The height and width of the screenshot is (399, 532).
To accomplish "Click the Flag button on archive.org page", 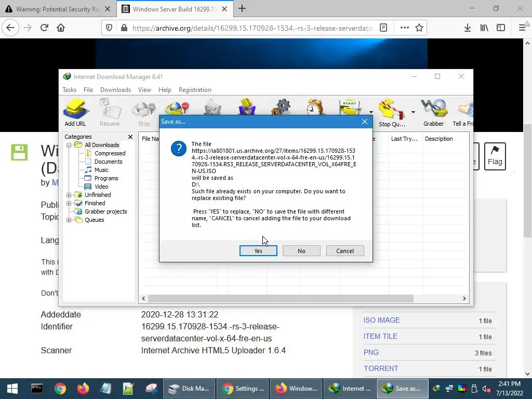I will (x=495, y=156).
